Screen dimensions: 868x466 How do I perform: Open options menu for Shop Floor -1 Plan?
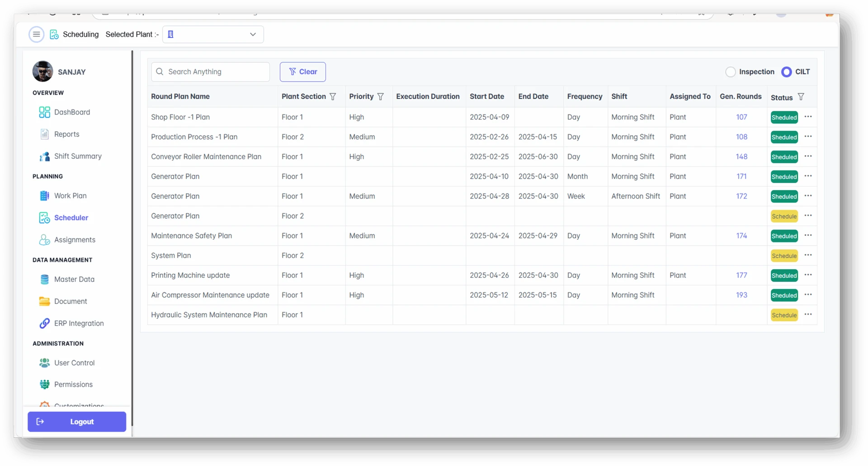[808, 117]
